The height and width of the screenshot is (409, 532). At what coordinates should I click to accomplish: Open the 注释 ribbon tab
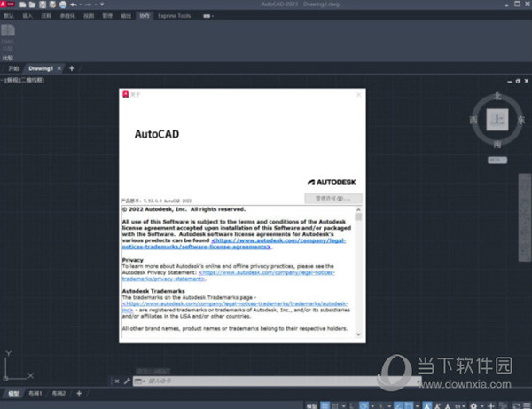click(x=46, y=16)
